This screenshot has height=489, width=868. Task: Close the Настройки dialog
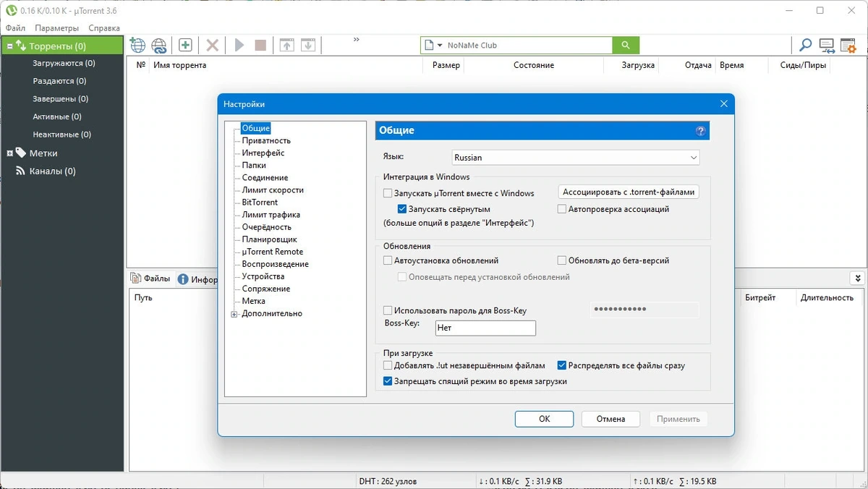pos(723,103)
